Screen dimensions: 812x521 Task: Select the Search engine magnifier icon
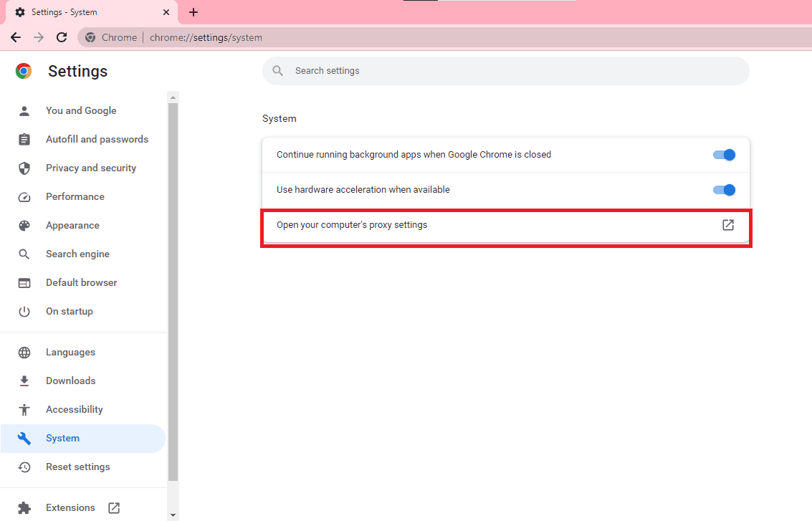tap(25, 254)
